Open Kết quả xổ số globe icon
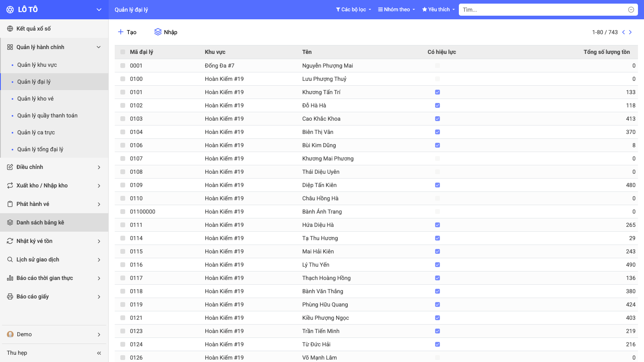 [x=10, y=29]
